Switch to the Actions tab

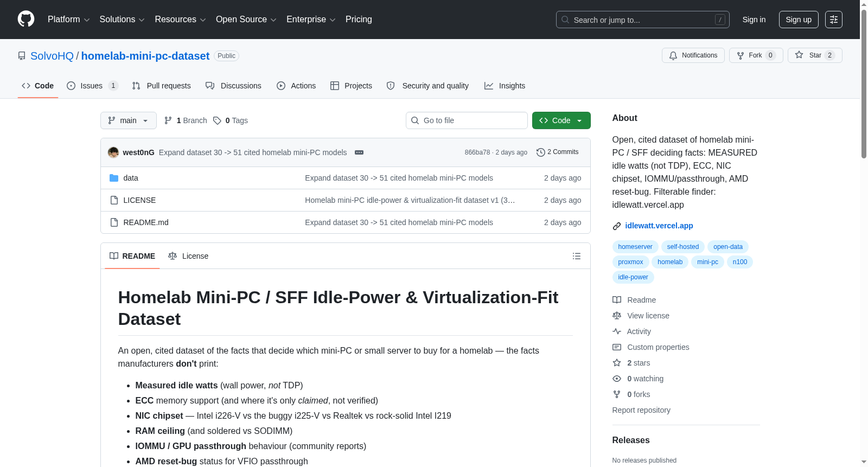click(296, 86)
